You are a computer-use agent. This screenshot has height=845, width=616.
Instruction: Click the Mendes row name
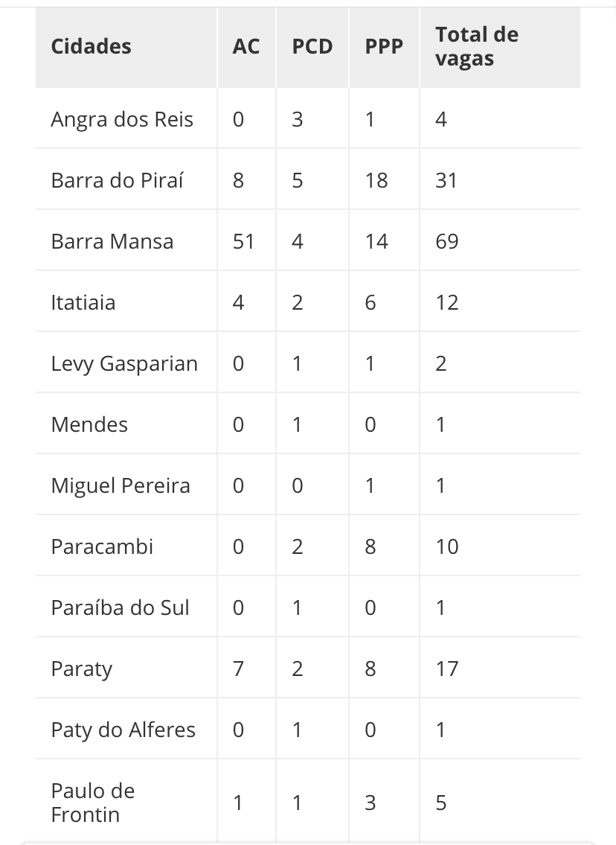89,424
